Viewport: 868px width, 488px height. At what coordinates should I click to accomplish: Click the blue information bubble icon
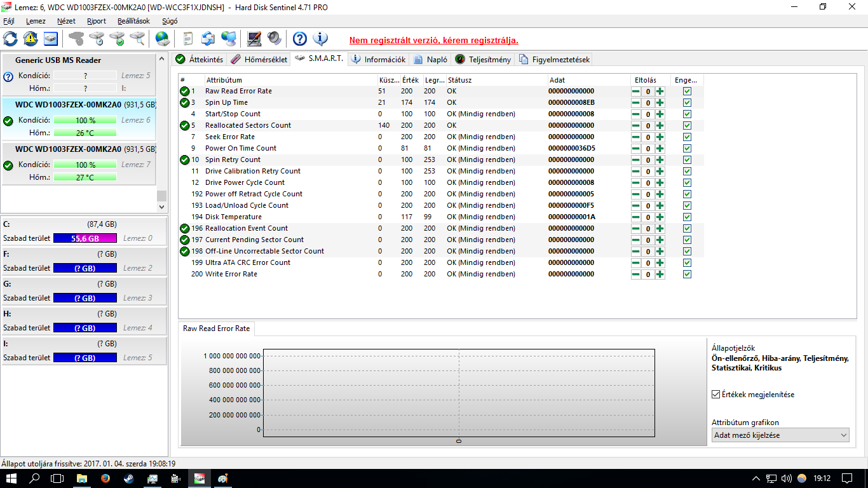320,39
